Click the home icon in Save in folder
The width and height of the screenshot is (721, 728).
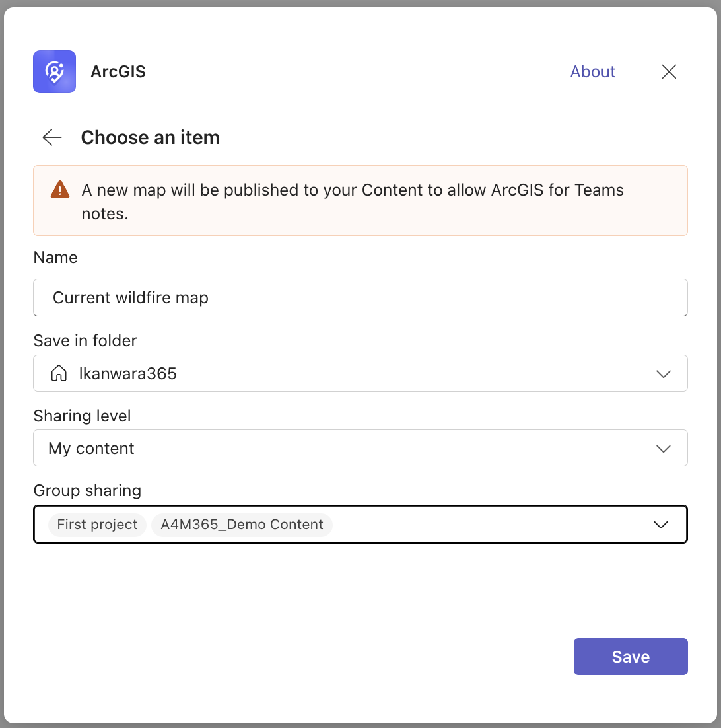(x=59, y=373)
